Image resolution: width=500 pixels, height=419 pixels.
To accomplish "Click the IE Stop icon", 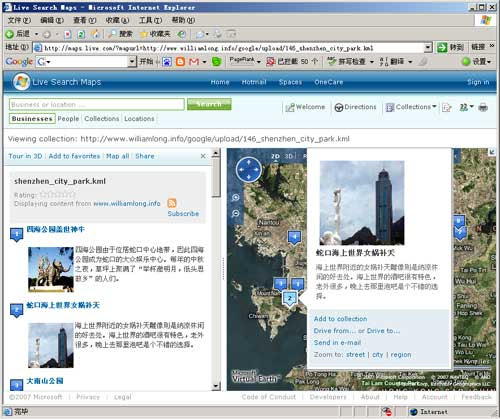I will [x=68, y=34].
